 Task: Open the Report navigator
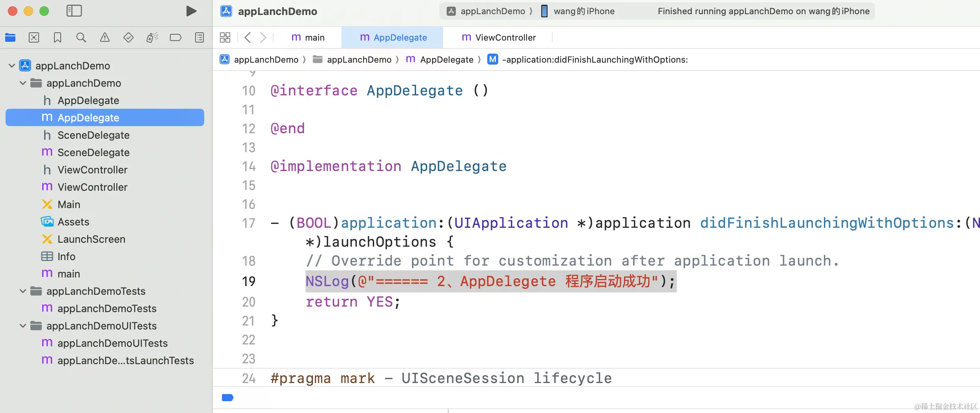tap(199, 37)
